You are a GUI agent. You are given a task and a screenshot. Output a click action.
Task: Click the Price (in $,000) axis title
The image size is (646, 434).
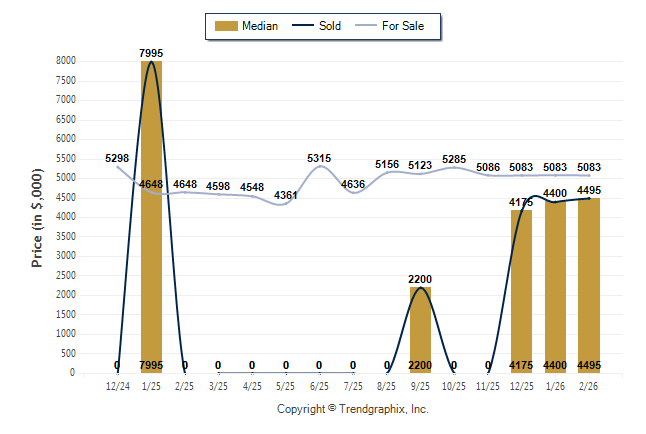pos(37,216)
